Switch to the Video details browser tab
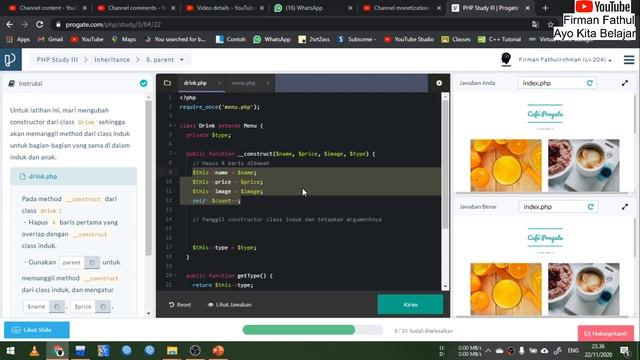The height and width of the screenshot is (360, 640). click(x=224, y=8)
